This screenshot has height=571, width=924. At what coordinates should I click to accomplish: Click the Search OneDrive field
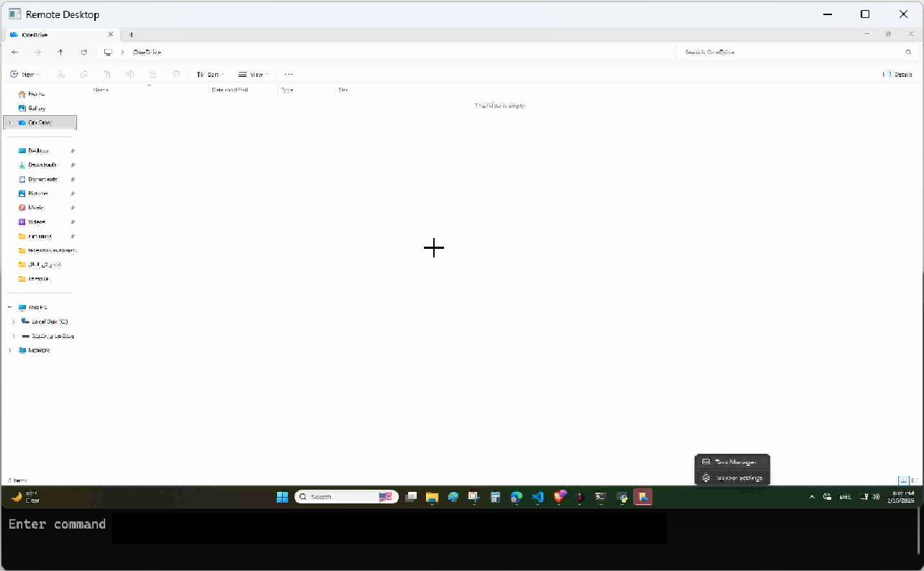click(x=792, y=52)
